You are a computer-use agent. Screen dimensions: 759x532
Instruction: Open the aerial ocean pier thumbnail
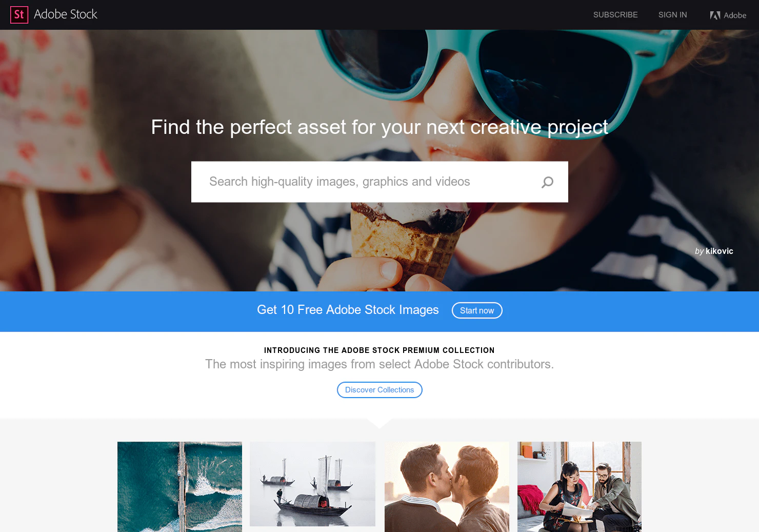(x=179, y=487)
